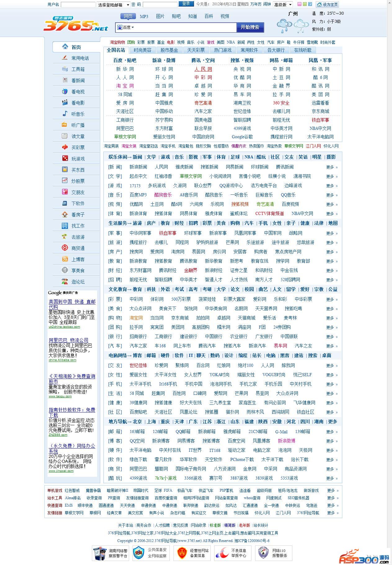
Task: Open the 逛论坛 forum icon
Action: [65, 281]
